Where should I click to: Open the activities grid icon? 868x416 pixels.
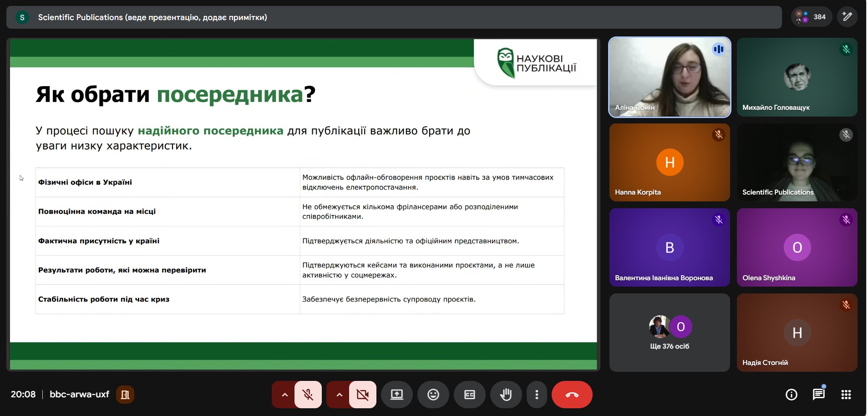[846, 395]
